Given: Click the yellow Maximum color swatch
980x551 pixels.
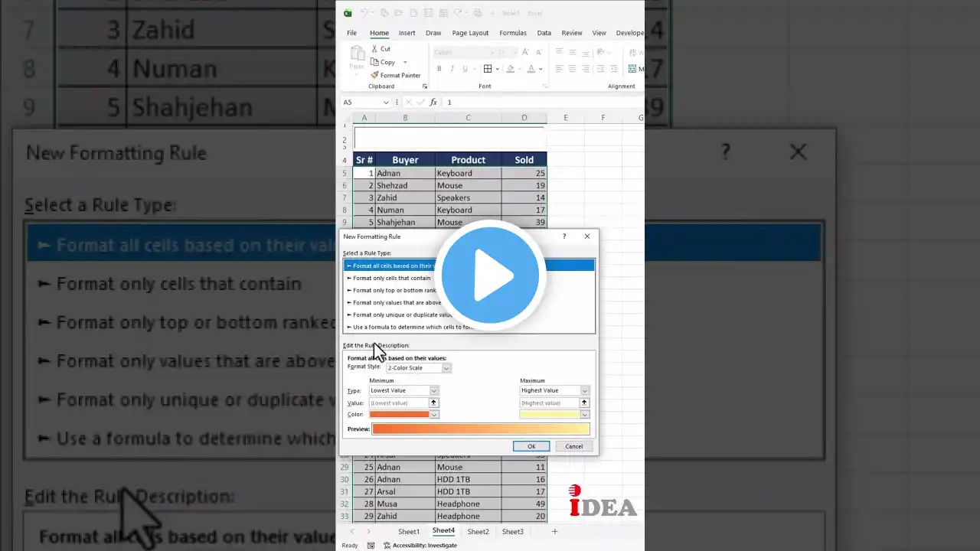Looking at the screenshot, I should 550,415.
